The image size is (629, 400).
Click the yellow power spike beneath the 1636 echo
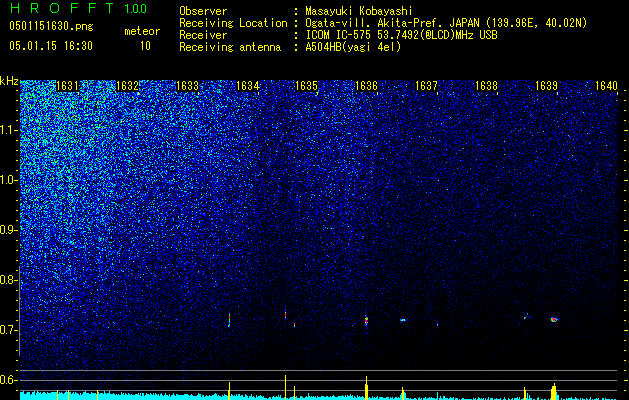[x=366, y=388]
